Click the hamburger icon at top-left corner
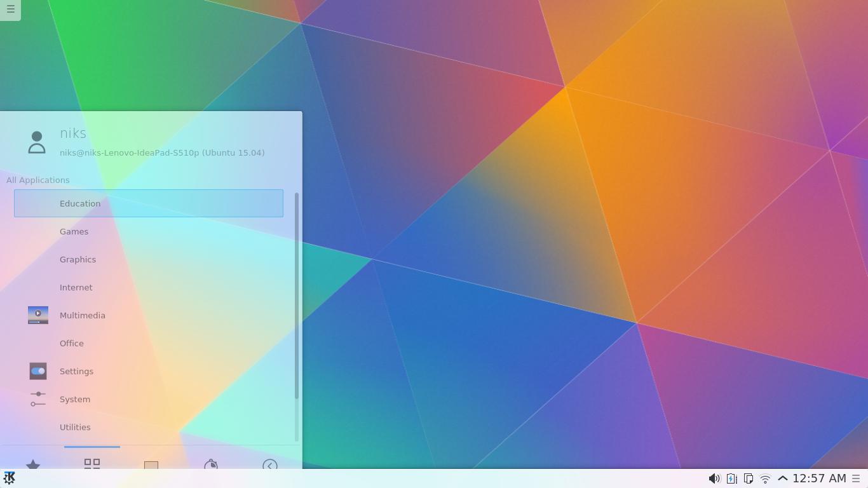Screen dimensions: 868x488 [x=10, y=10]
